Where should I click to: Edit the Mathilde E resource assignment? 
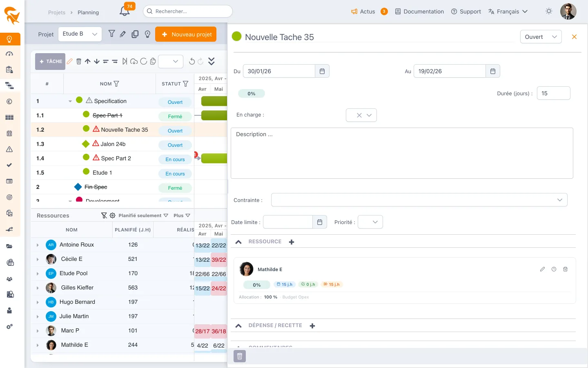tap(542, 269)
